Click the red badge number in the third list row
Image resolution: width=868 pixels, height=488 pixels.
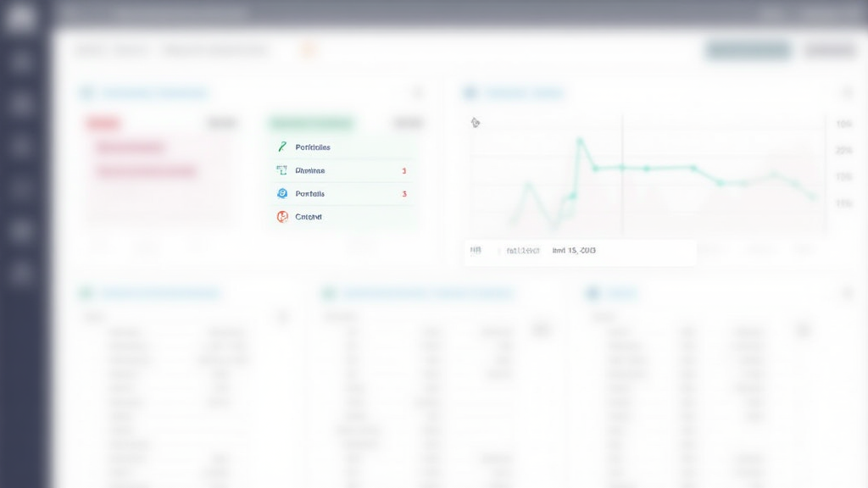click(404, 194)
